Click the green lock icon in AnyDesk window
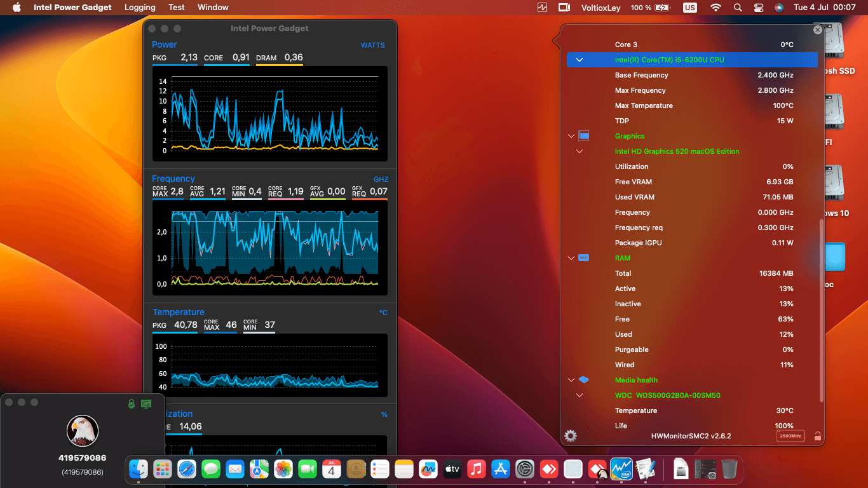This screenshot has height=488, width=868. coord(132,403)
